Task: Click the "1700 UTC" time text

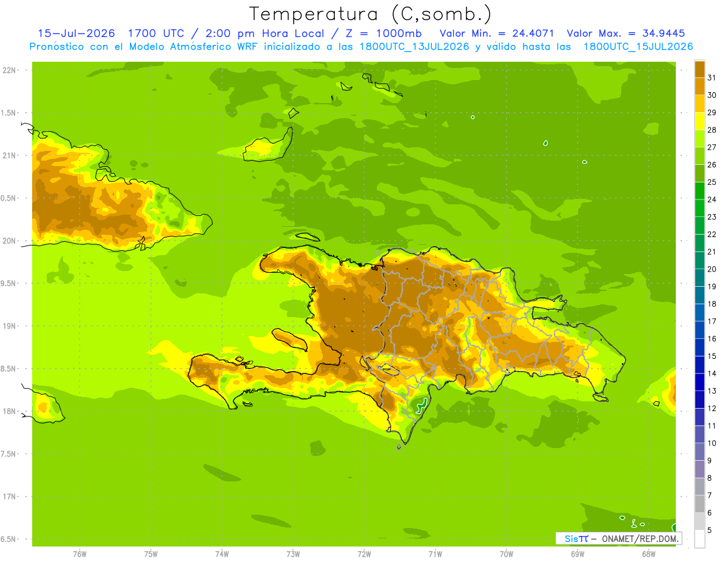Action: [157, 33]
